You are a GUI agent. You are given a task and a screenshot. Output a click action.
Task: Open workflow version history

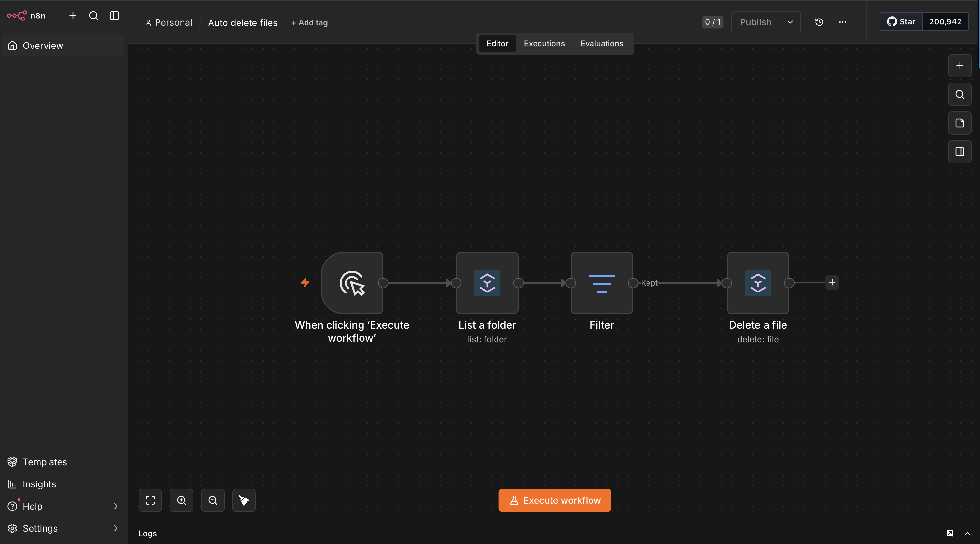819,22
